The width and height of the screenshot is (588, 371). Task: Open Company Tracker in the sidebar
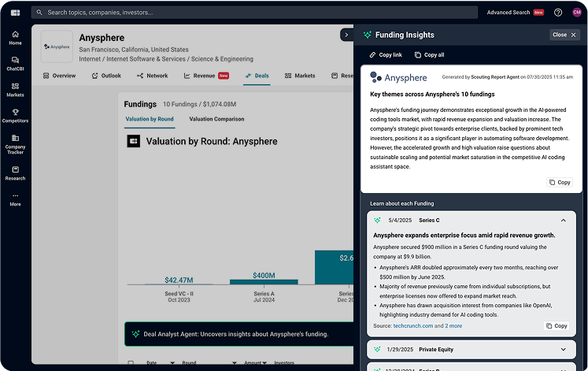pos(15,143)
